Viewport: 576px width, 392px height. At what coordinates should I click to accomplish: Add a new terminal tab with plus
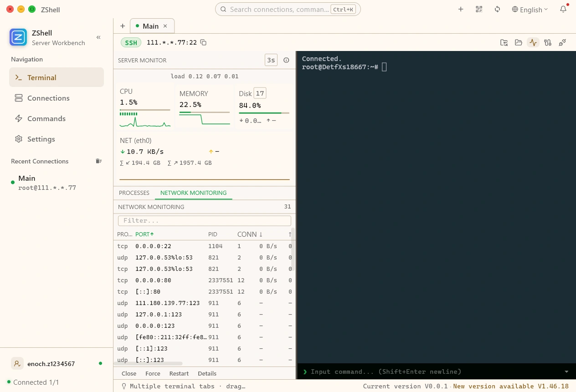(x=123, y=26)
